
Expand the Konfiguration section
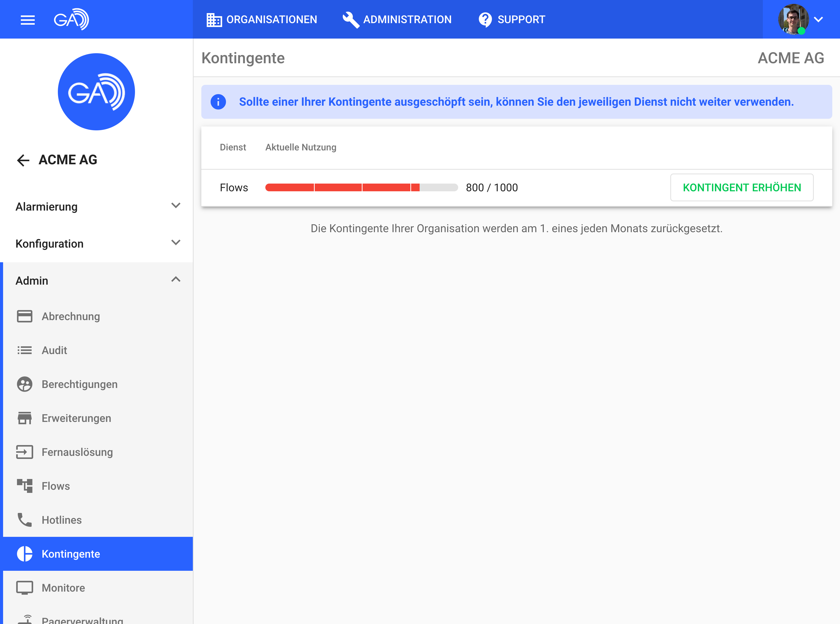coord(96,244)
